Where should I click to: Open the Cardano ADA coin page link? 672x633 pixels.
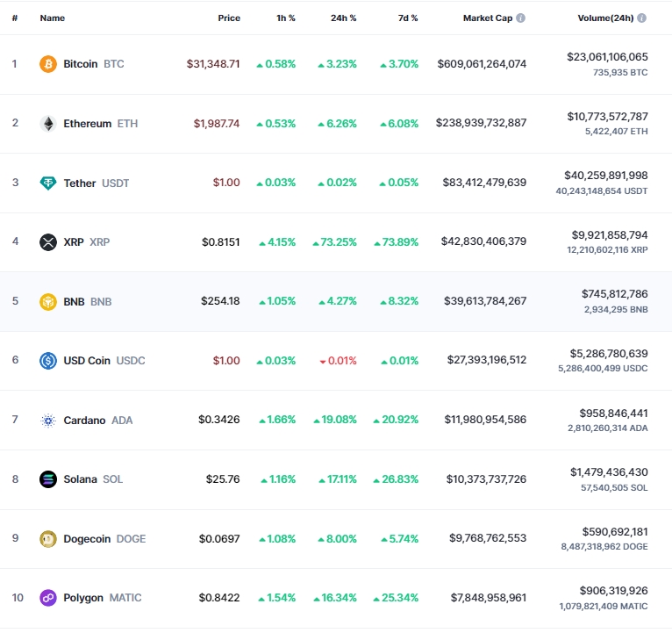(x=98, y=421)
